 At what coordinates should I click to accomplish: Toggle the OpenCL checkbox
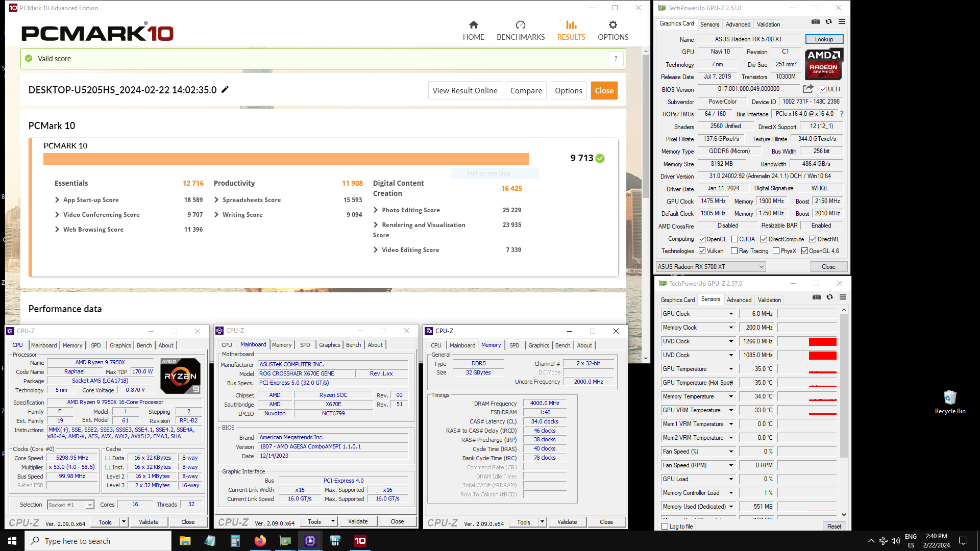coord(702,239)
